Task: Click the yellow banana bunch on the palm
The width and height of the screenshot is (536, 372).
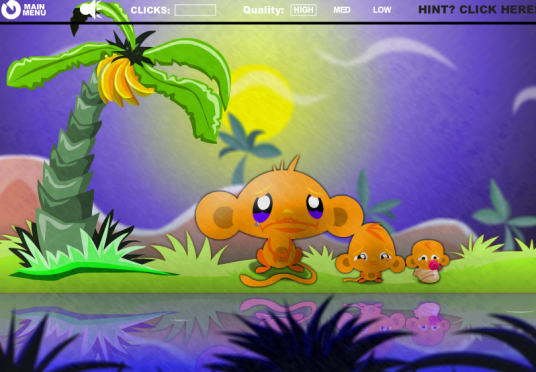Action: pos(122,80)
